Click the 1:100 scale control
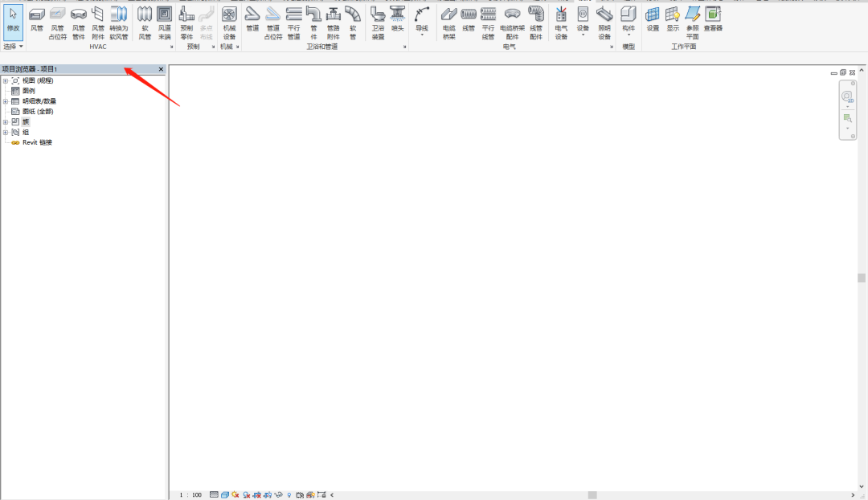Viewport: 868px width, 500px height. (x=190, y=494)
